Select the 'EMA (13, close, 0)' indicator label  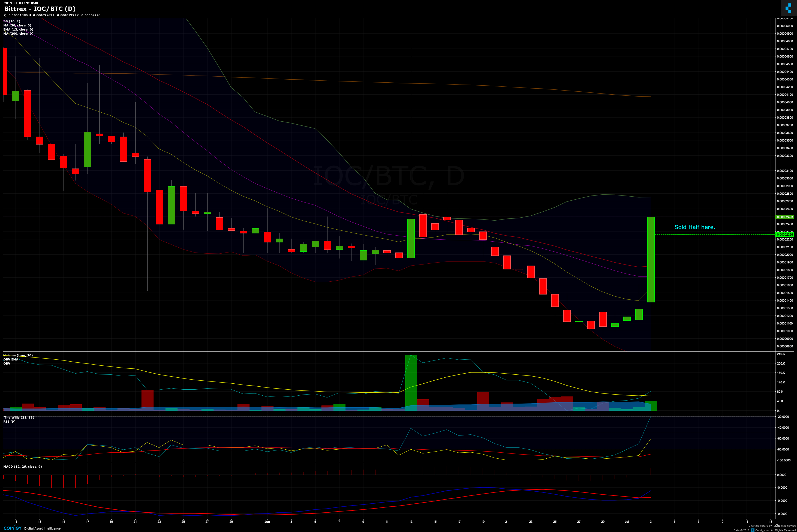click(x=18, y=29)
